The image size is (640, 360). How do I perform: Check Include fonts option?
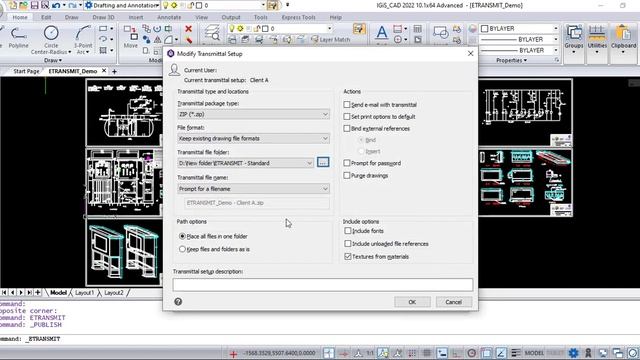(x=348, y=231)
